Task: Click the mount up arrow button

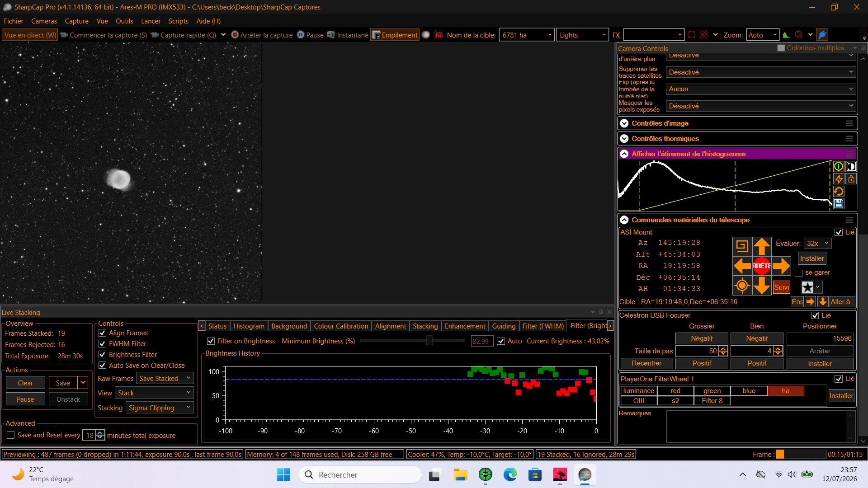Action: (762, 246)
